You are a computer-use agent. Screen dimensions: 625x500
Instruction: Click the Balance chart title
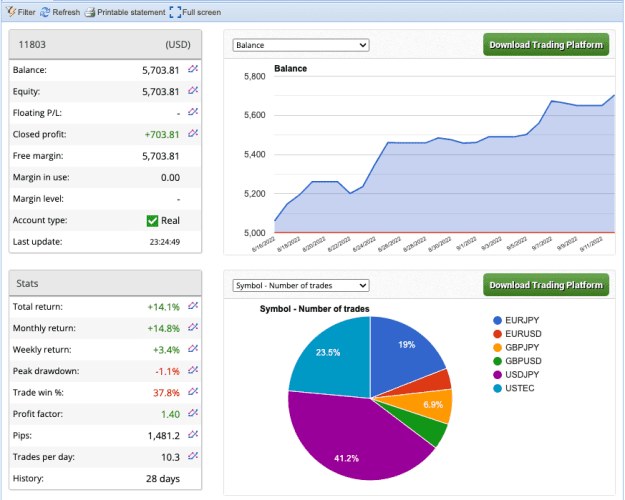(x=291, y=69)
